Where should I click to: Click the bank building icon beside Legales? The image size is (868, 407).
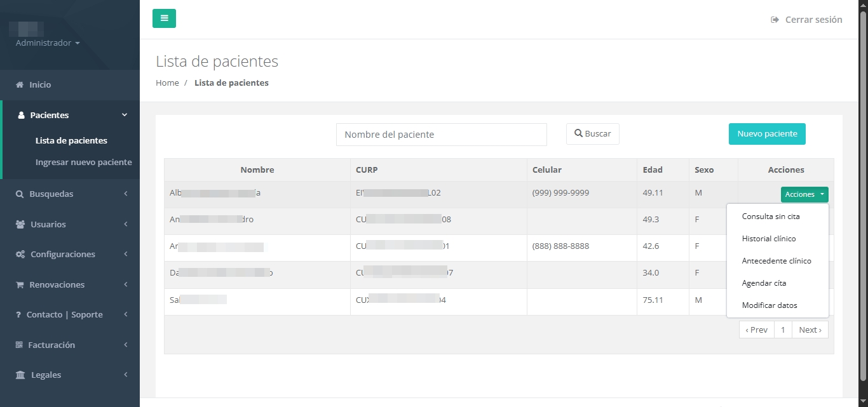click(20, 375)
